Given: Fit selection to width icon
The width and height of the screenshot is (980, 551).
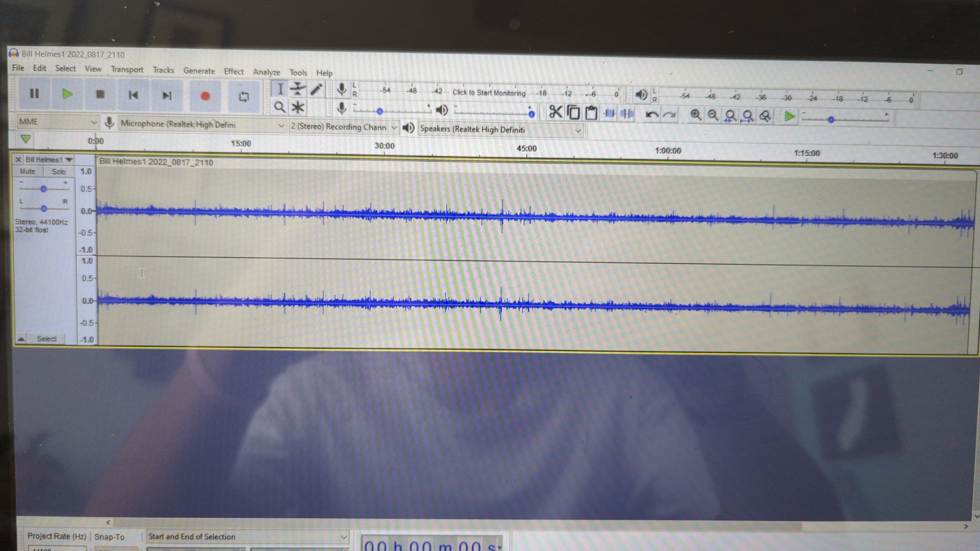Looking at the screenshot, I should 730,116.
